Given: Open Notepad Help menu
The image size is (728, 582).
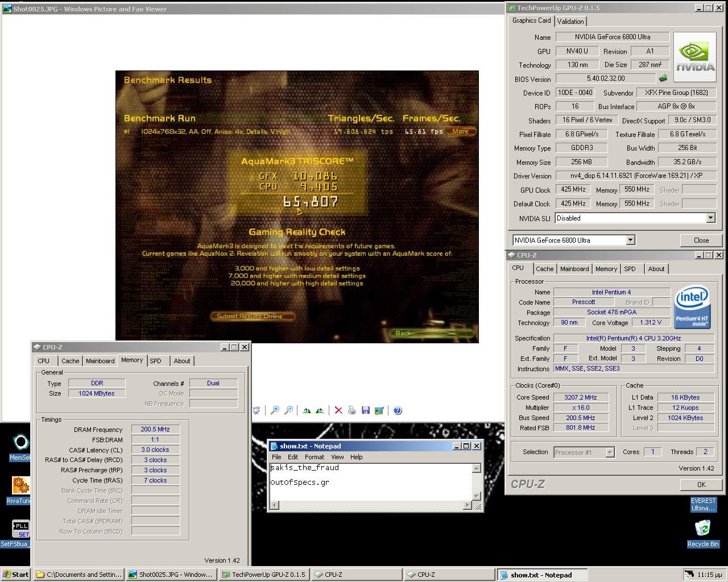Looking at the screenshot, I should click(x=357, y=457).
